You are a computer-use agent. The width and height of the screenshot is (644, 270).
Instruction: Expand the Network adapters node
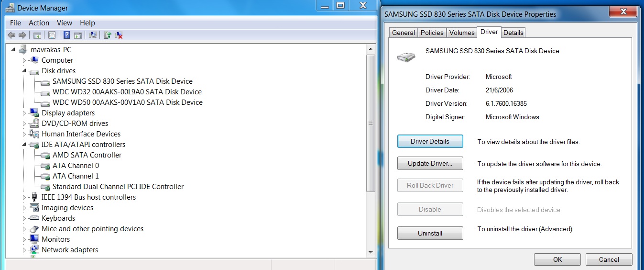click(24, 250)
